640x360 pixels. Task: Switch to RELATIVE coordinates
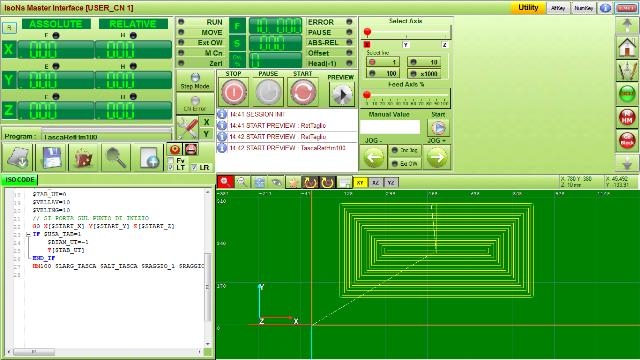(x=133, y=24)
